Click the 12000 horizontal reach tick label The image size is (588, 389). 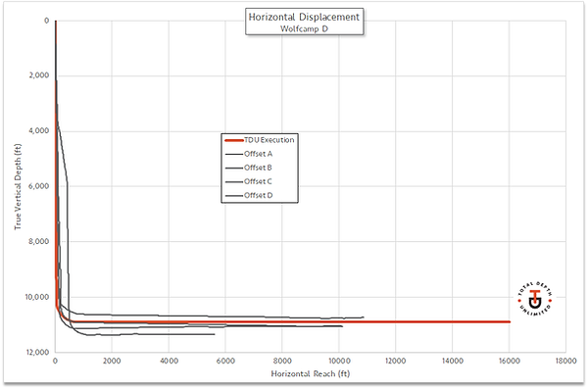pos(396,361)
